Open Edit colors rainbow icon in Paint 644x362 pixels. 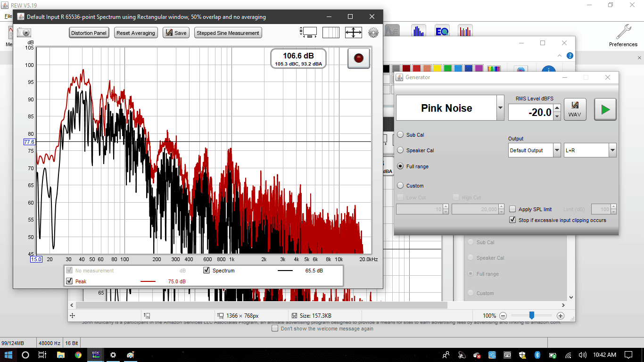[494, 69]
